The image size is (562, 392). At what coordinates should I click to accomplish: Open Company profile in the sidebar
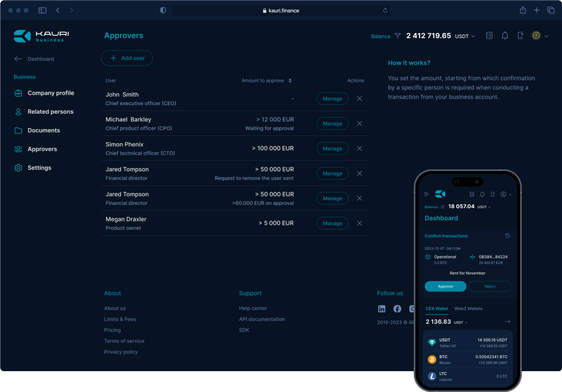click(50, 93)
